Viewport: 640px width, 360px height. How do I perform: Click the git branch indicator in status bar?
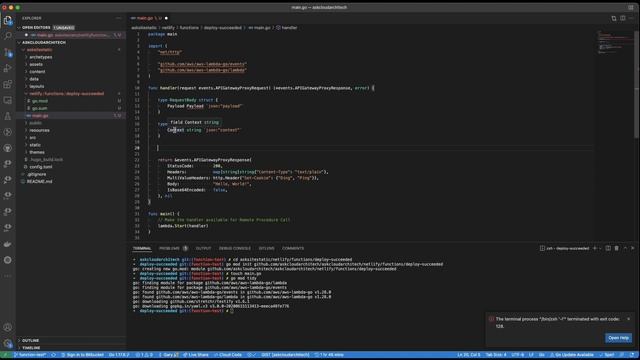coord(31,355)
